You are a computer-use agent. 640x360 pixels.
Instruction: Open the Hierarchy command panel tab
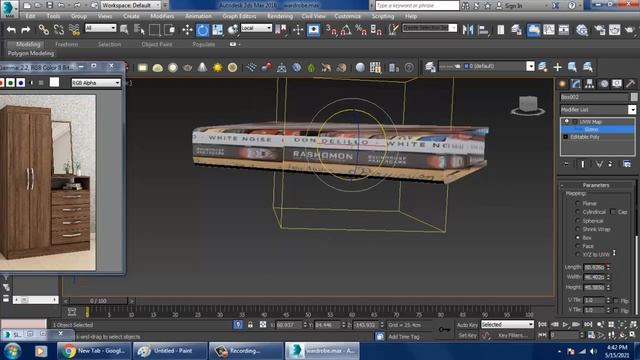coord(589,84)
